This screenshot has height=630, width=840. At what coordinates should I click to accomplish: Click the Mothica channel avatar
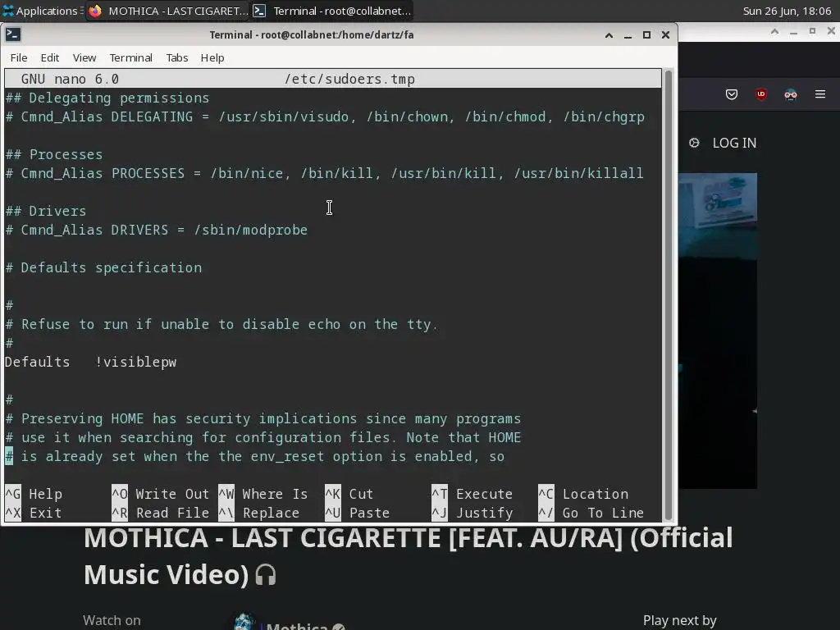(244, 623)
